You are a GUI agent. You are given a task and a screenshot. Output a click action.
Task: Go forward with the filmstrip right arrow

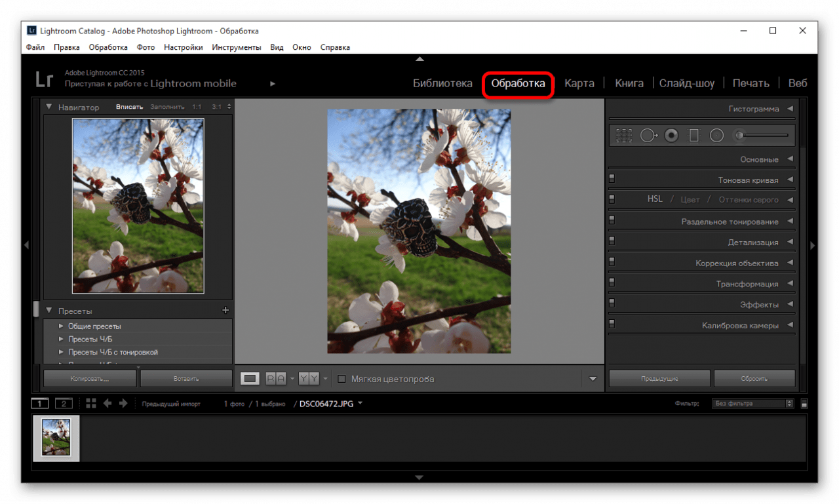(x=123, y=404)
